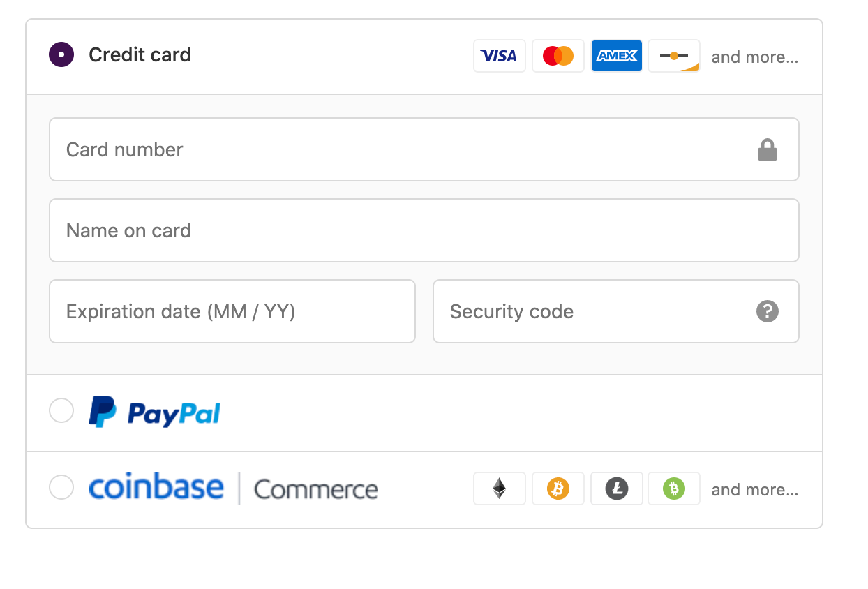Viewport: 868px width, 589px height.
Task: Click the Visa card icon
Action: (499, 56)
